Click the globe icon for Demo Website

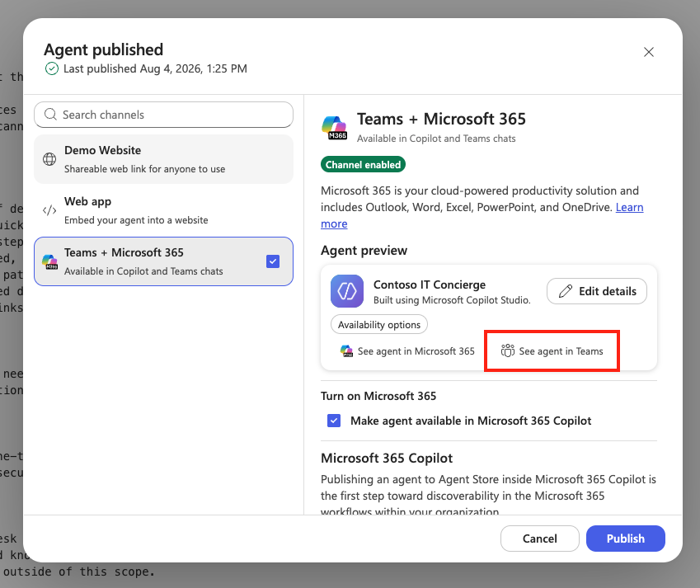(49, 159)
